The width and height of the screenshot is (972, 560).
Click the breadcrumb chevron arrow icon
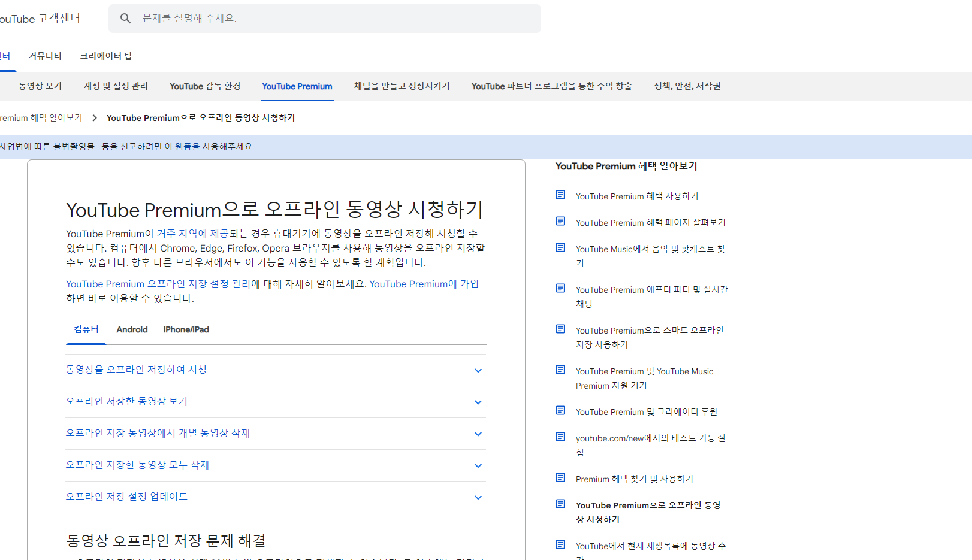coord(95,118)
